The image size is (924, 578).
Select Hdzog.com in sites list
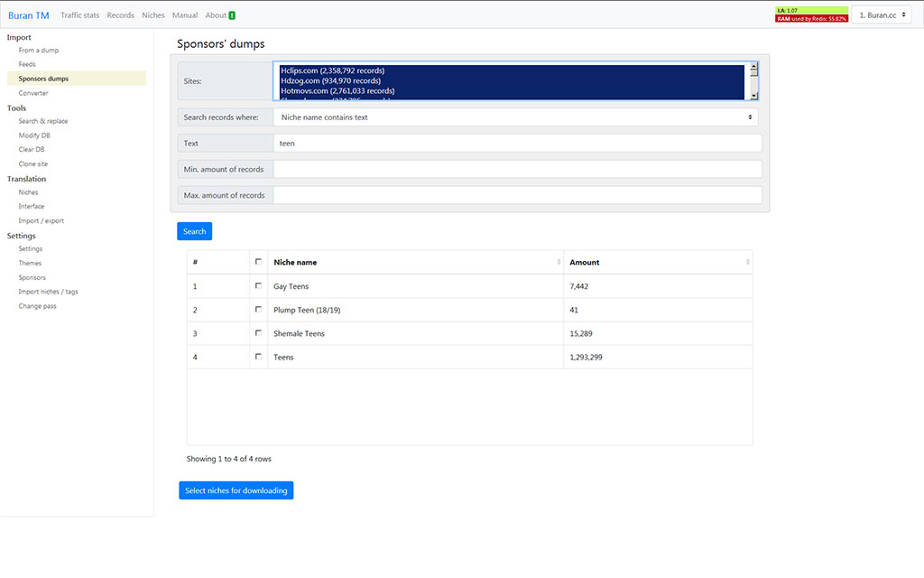tap(512, 80)
